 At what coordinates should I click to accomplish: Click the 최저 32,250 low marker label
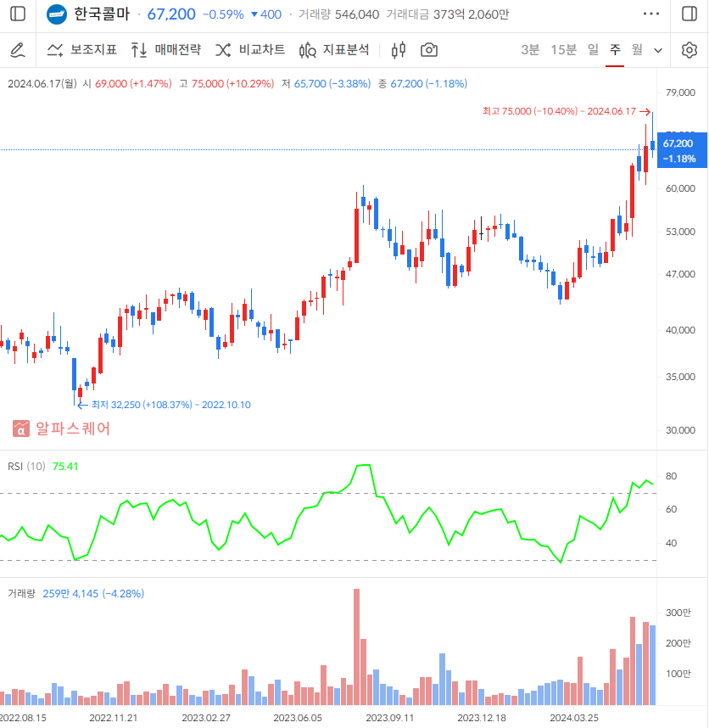(171, 405)
